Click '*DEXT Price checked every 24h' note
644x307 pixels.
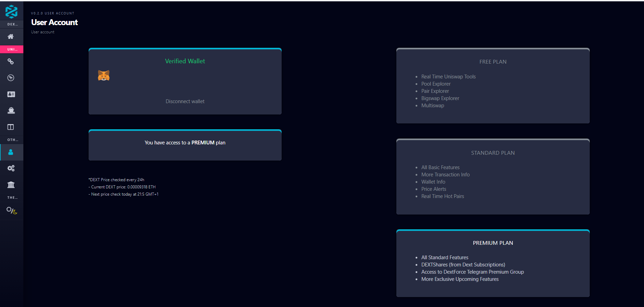click(116, 180)
